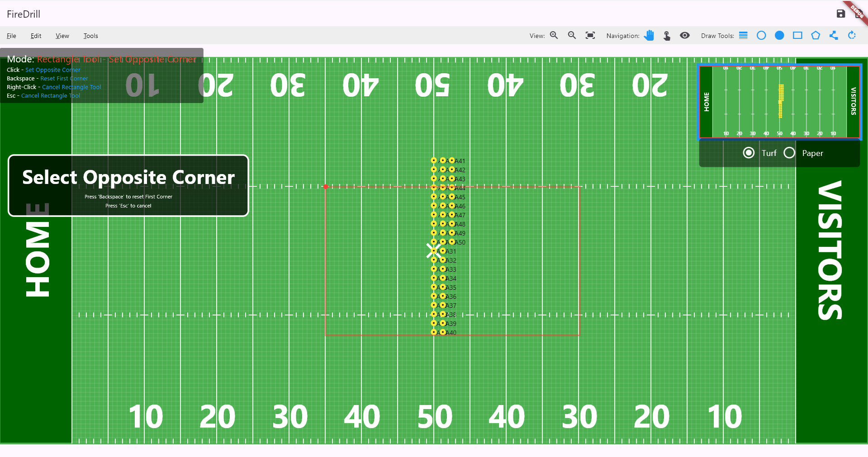Select the Zoom Out tool
This screenshot has height=457, width=868.
pos(572,35)
